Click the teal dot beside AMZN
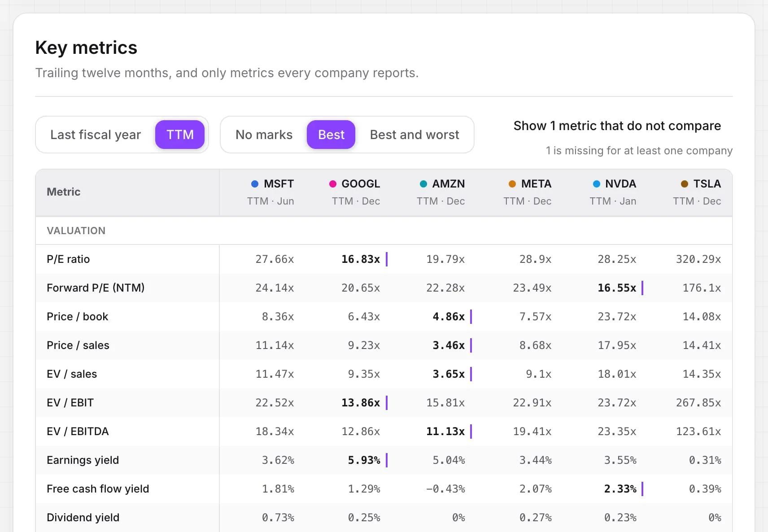Image resolution: width=768 pixels, height=532 pixels. click(423, 184)
